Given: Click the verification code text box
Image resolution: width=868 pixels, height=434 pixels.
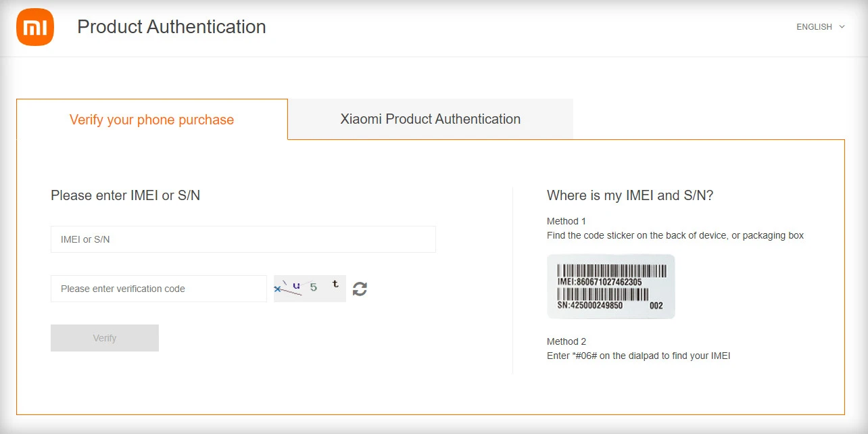Looking at the screenshot, I should point(158,289).
